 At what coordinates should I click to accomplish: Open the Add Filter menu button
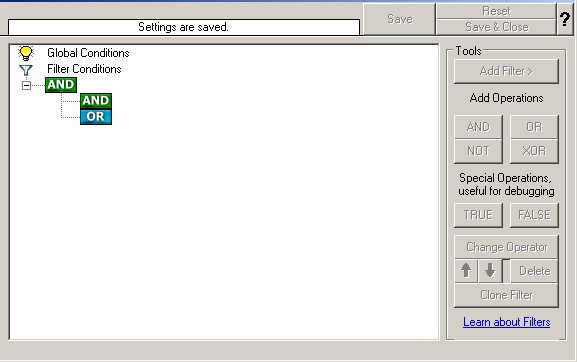(506, 71)
